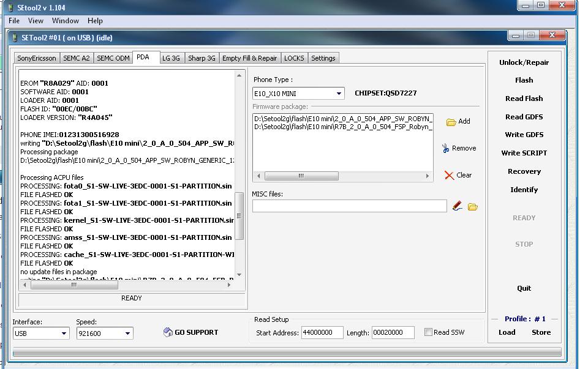Viewport: 588px width, 369px height.
Task: Switch to the LOCKS tab
Action: tap(294, 58)
